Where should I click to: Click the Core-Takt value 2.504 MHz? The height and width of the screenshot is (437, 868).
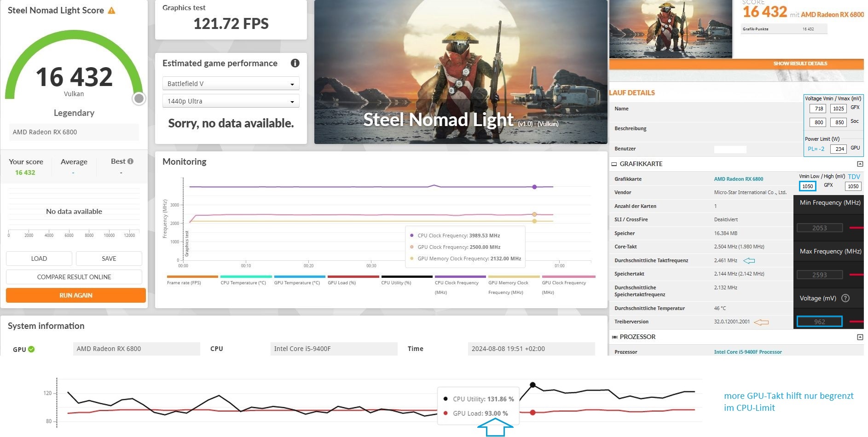coord(739,247)
